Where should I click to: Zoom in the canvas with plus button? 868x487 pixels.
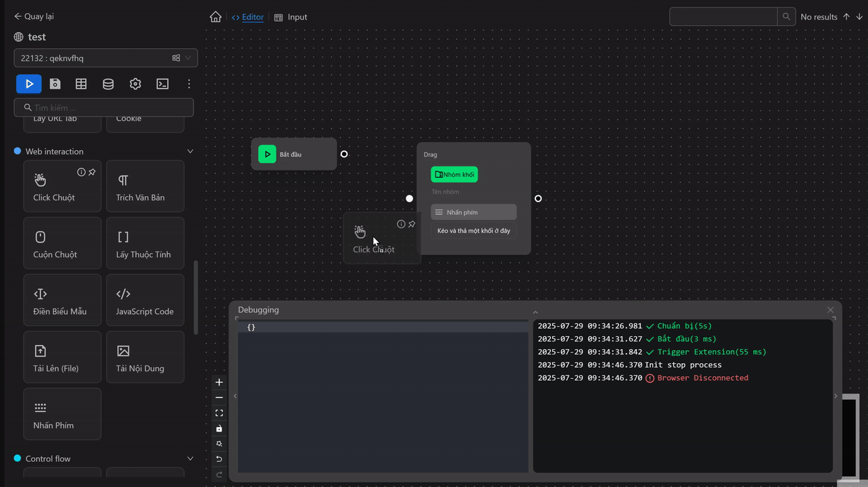click(x=219, y=382)
